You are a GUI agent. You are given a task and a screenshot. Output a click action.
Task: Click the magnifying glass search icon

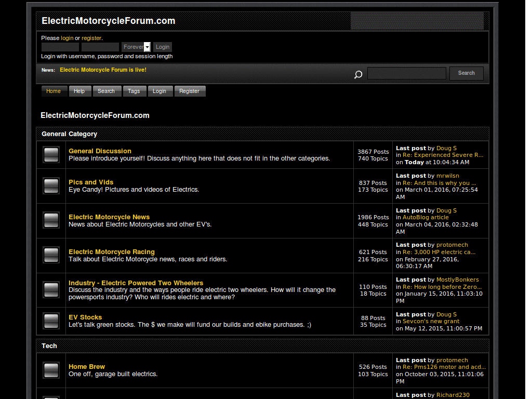click(358, 75)
